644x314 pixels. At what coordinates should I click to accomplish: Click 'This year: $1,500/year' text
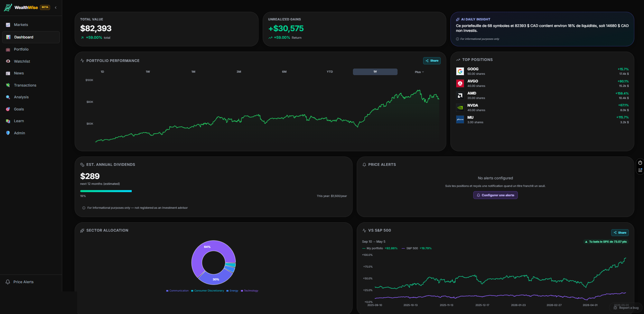(x=332, y=196)
